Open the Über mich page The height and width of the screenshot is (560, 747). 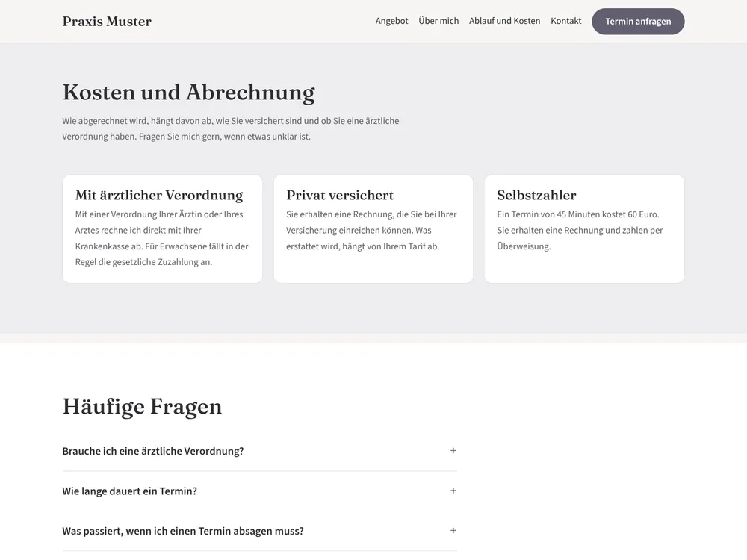tap(438, 21)
